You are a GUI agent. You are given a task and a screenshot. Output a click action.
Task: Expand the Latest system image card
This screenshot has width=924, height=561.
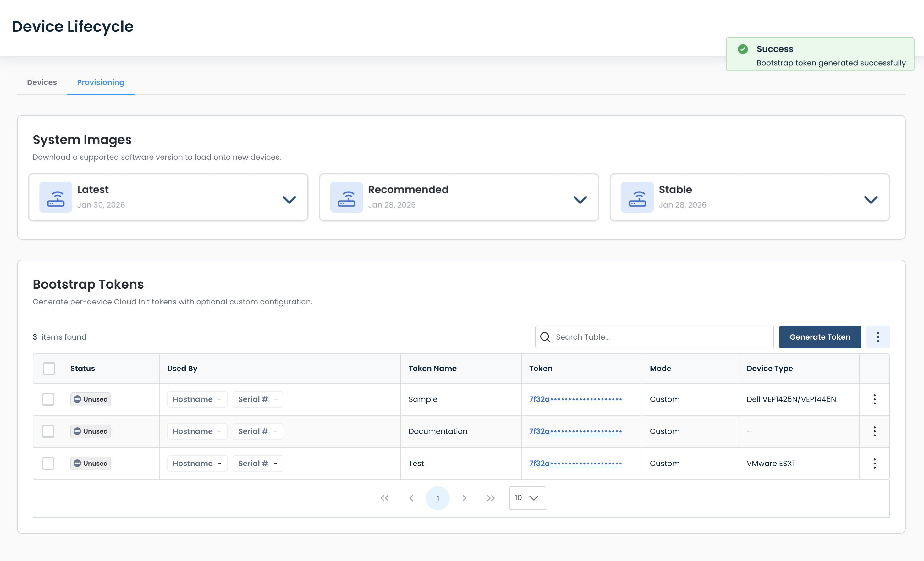point(289,199)
